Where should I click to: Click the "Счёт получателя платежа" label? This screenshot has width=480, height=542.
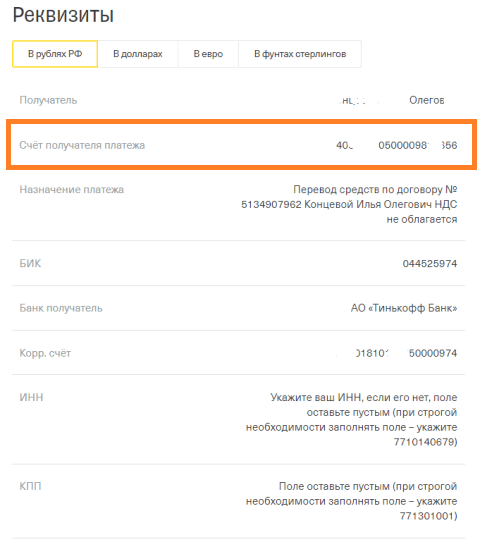tap(82, 145)
